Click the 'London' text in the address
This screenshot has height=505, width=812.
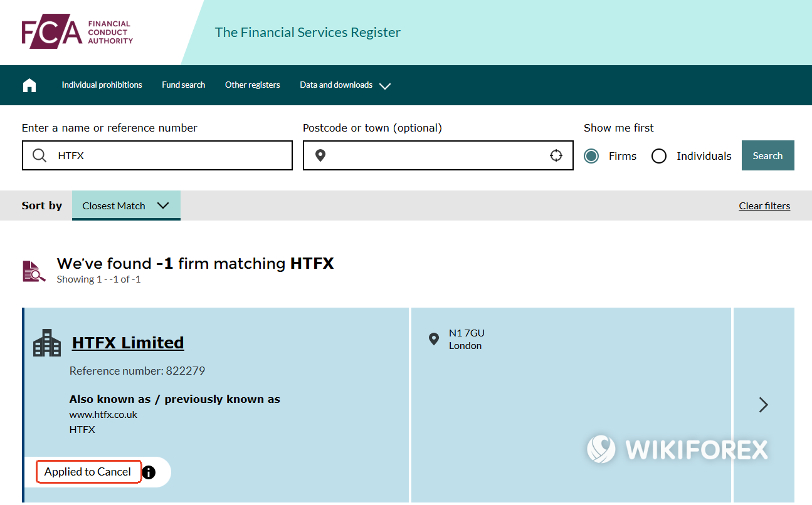click(465, 346)
